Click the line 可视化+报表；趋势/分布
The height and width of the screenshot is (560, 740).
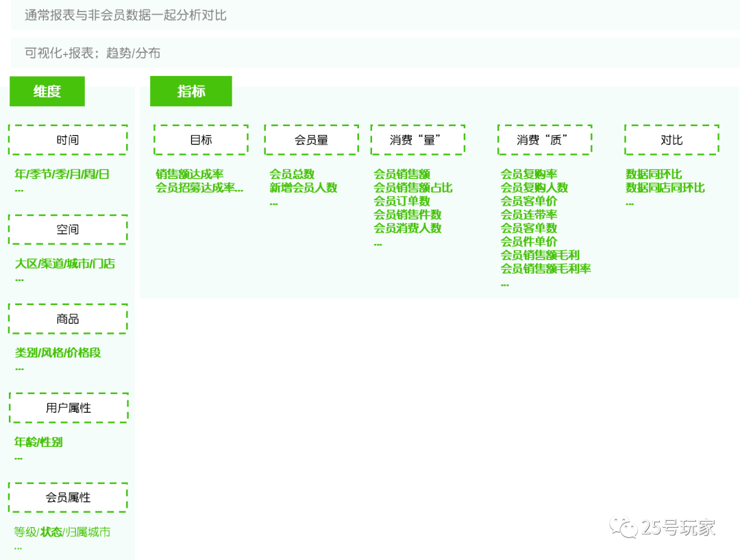[x=92, y=53]
